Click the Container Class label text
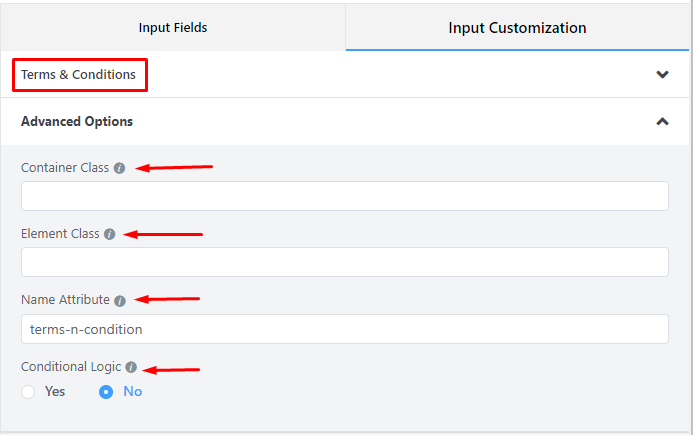The width and height of the screenshot is (693, 435). 65,168
